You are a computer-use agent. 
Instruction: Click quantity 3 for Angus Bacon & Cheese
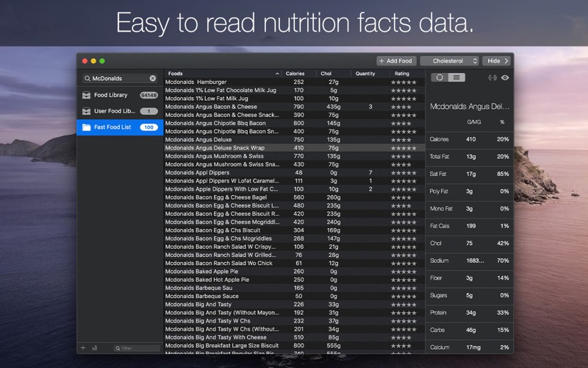(370, 107)
